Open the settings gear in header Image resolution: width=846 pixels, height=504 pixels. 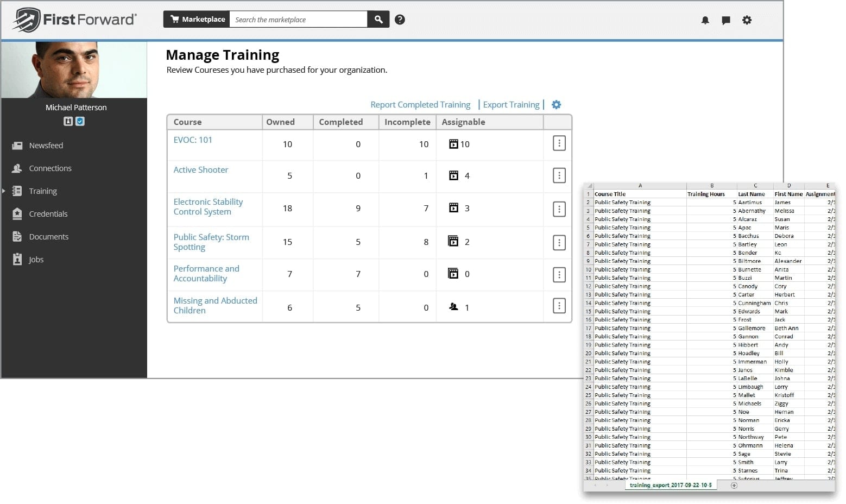747,20
